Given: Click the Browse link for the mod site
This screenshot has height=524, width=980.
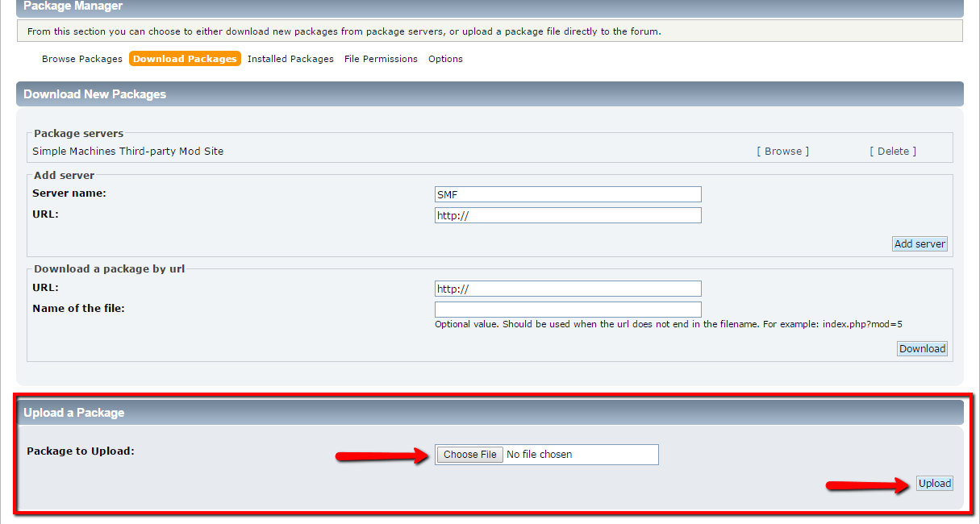Looking at the screenshot, I should [782, 151].
